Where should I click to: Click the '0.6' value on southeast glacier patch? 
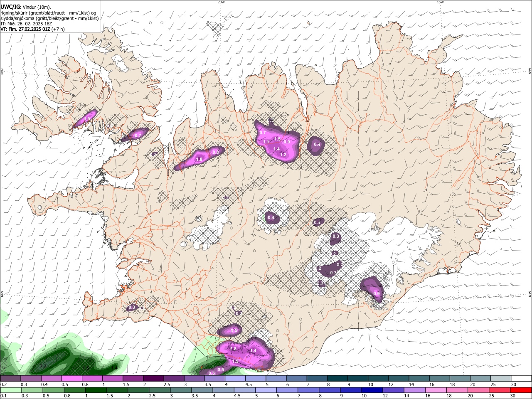click(x=377, y=293)
